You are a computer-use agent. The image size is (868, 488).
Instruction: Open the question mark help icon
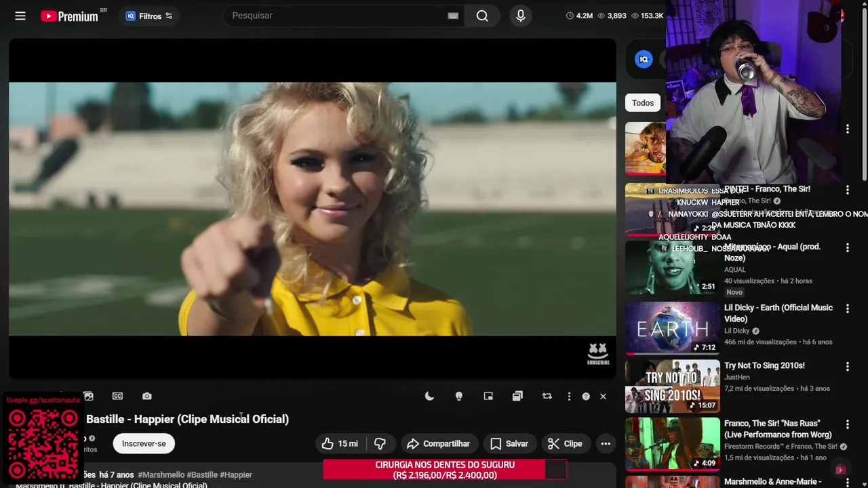(586, 396)
